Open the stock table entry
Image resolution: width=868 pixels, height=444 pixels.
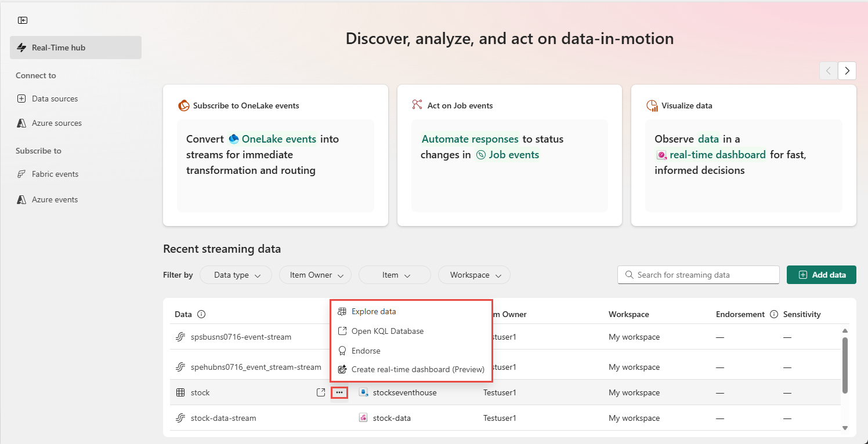pyautogui.click(x=200, y=392)
